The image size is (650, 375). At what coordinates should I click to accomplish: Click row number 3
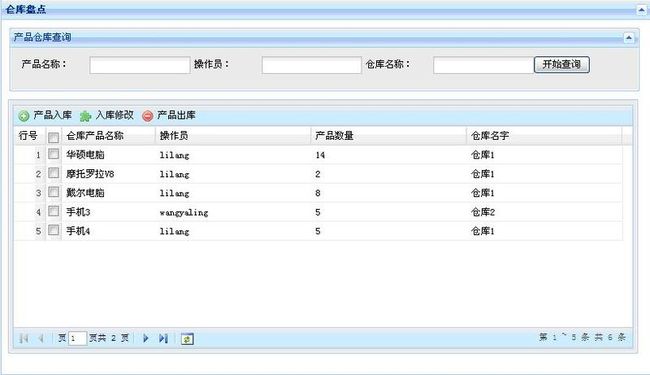pos(38,194)
